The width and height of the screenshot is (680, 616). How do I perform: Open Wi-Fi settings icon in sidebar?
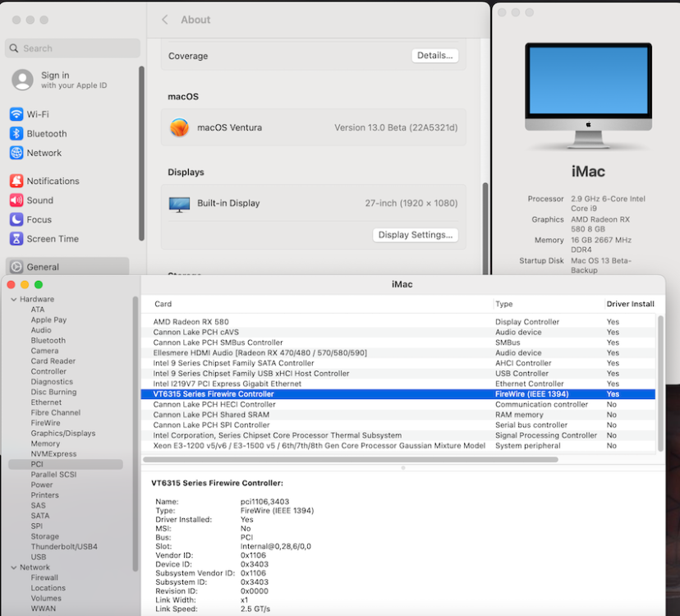pyautogui.click(x=16, y=114)
